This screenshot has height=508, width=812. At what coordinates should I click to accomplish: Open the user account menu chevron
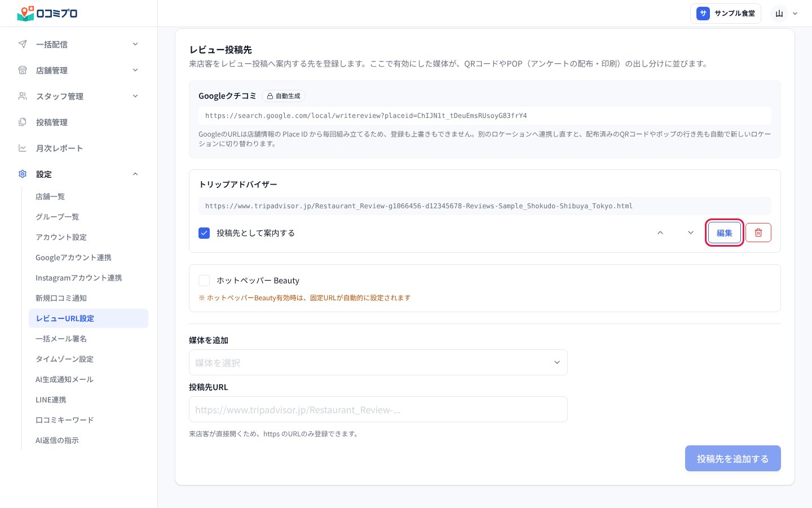pyautogui.click(x=795, y=14)
